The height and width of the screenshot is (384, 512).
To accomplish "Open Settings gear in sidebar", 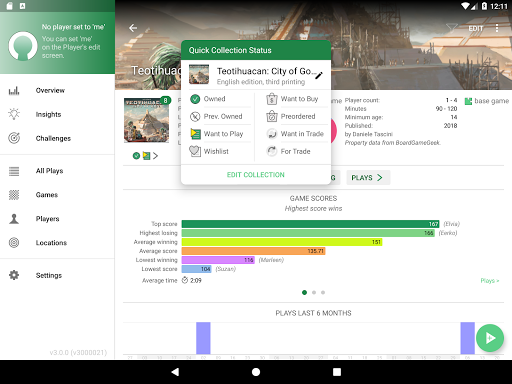I will (x=14, y=275).
